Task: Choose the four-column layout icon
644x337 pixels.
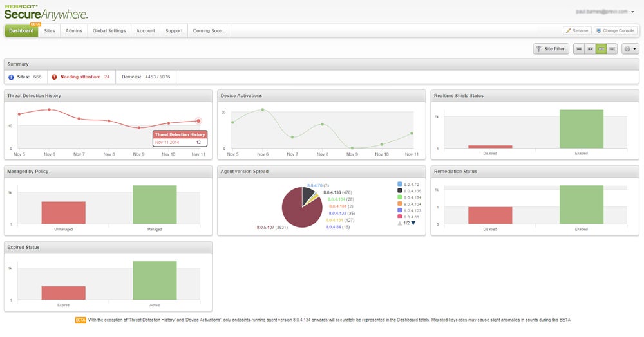Action: click(612, 49)
